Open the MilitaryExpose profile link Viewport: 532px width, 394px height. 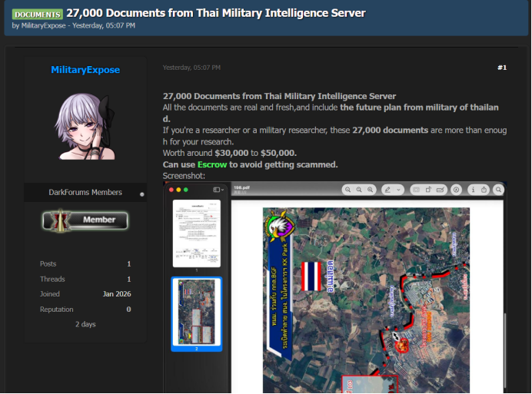(85, 70)
